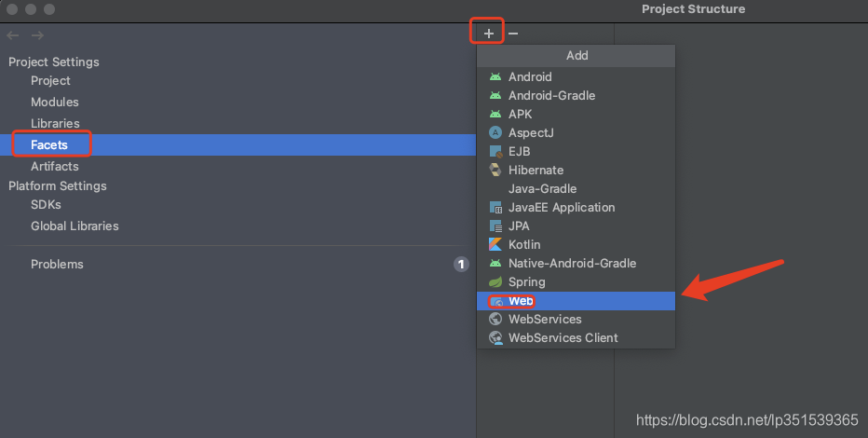
Task: Choose Android from the Add menu
Action: (x=576, y=77)
